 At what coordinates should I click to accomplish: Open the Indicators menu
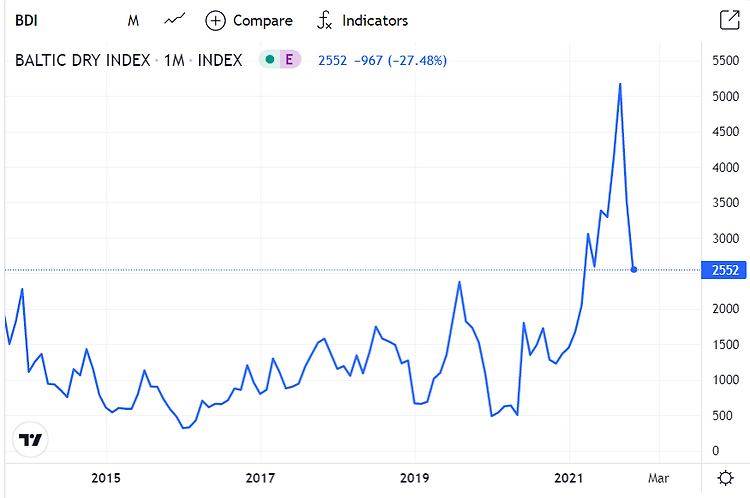click(375, 21)
